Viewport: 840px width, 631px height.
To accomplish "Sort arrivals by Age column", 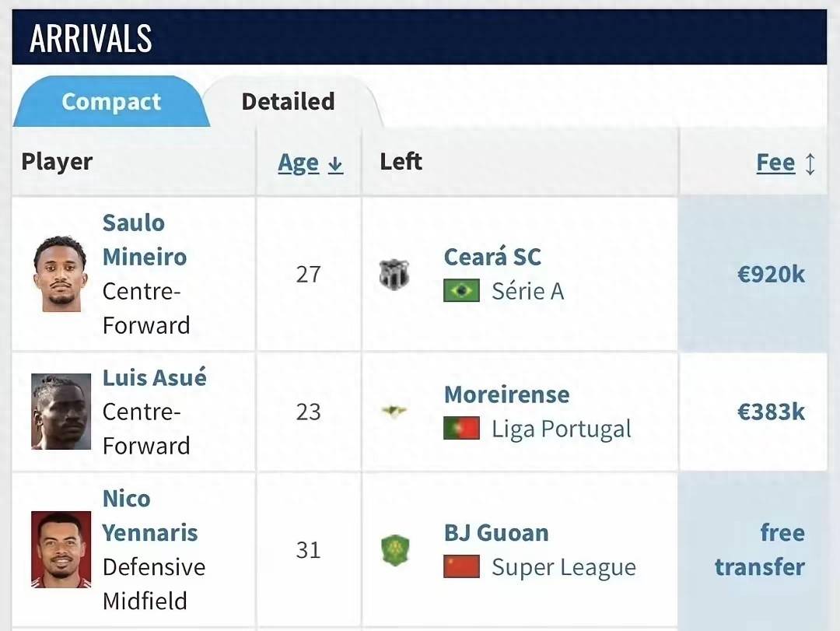I will (299, 163).
